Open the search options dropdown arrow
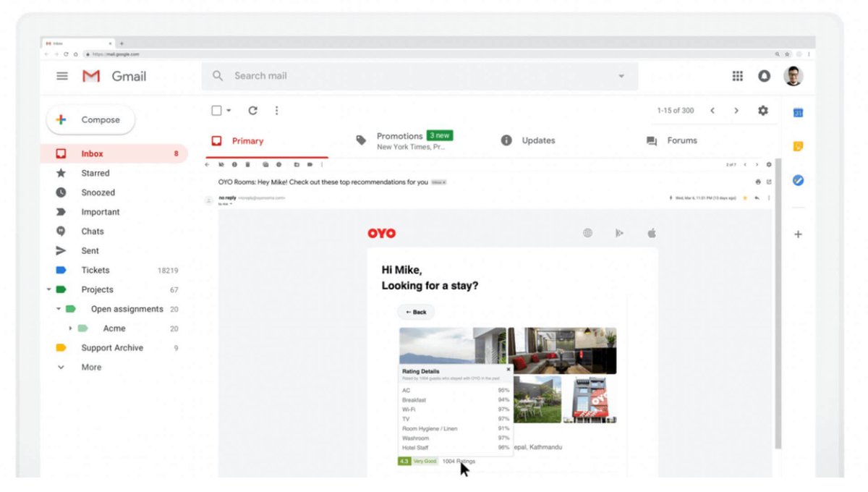The height and width of the screenshot is (492, 868). pos(622,75)
